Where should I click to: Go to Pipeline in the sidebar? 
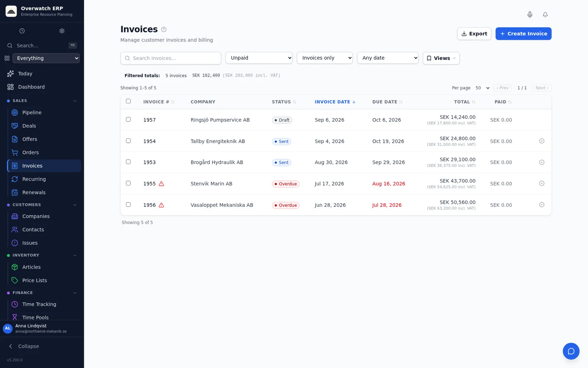pyautogui.click(x=44, y=113)
